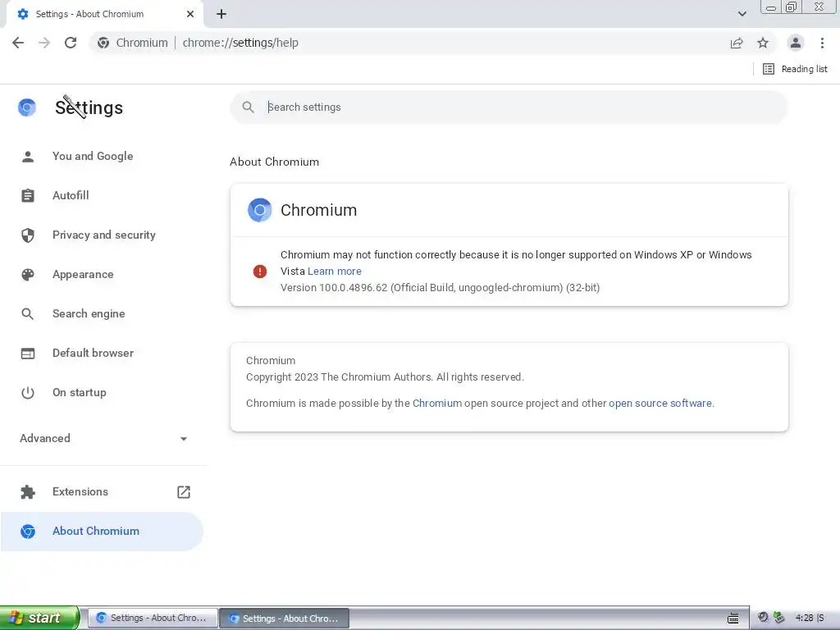Click the forward navigation arrow
The image size is (840, 630).
pos(44,43)
